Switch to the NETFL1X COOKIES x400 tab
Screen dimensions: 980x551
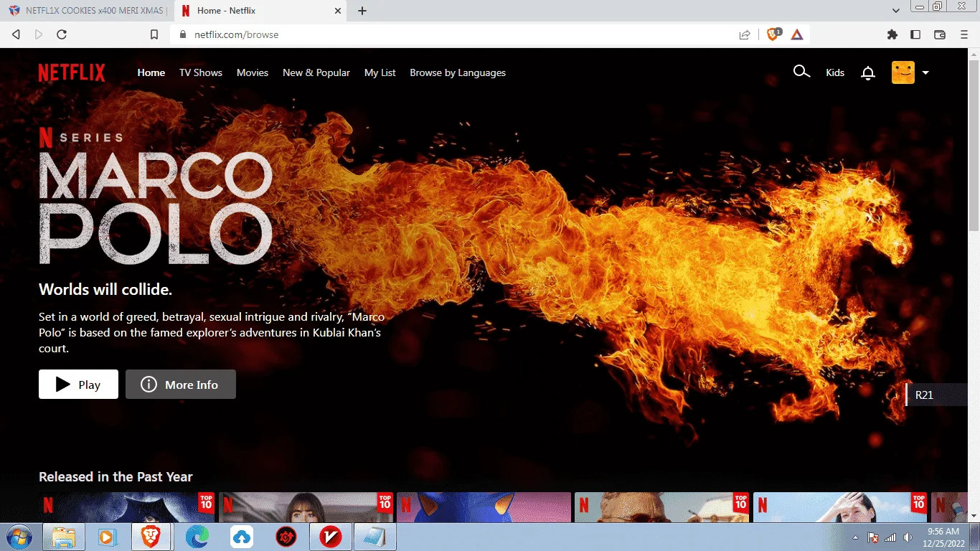[88, 11]
